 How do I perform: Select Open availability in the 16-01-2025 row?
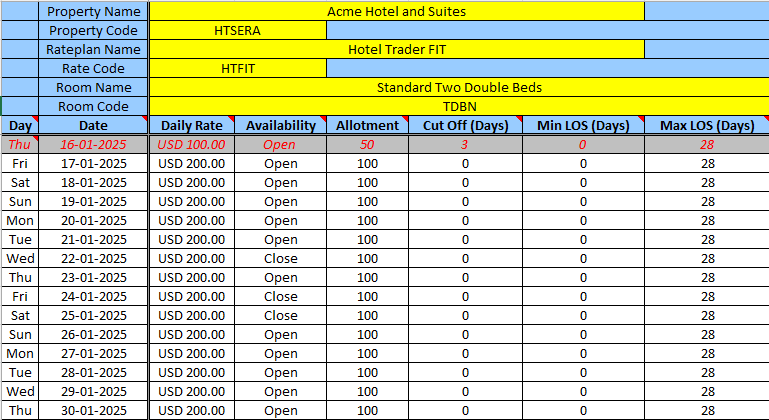coord(281,144)
